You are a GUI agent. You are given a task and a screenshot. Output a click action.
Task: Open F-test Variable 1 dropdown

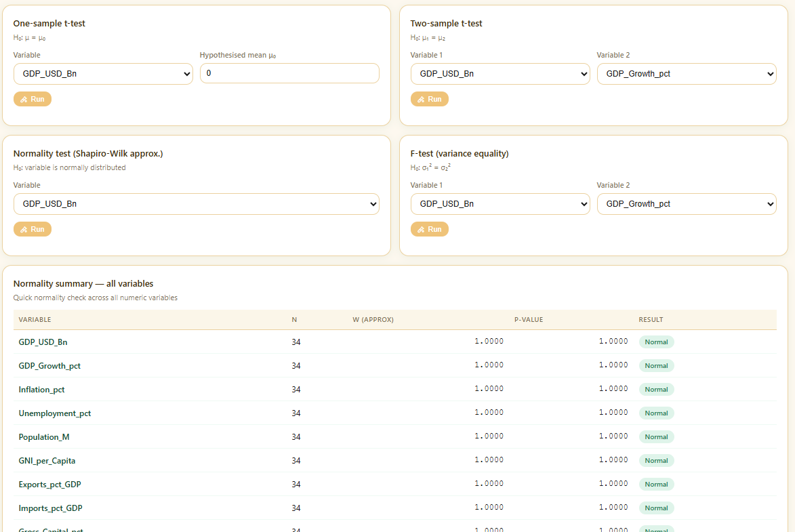(x=500, y=204)
